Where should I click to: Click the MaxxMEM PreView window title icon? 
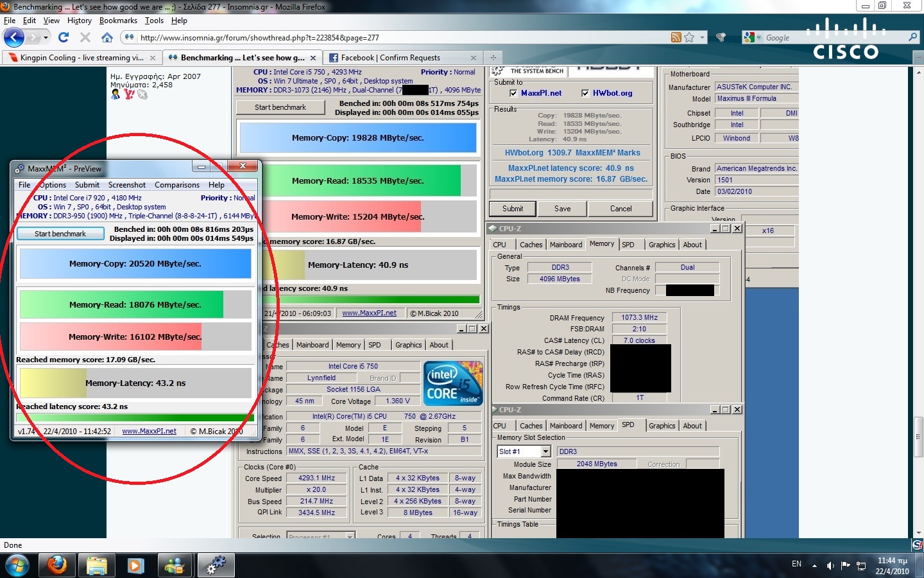(x=19, y=168)
